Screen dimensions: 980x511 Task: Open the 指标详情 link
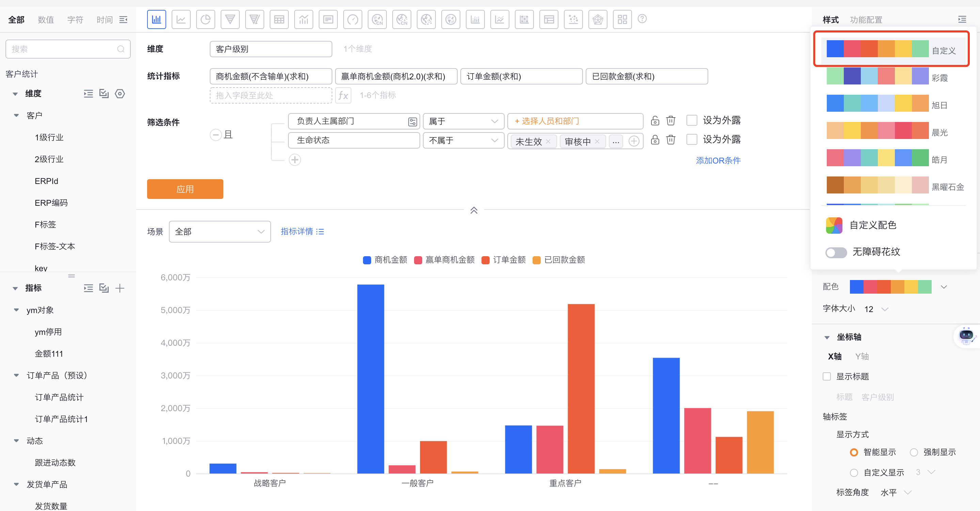click(302, 231)
